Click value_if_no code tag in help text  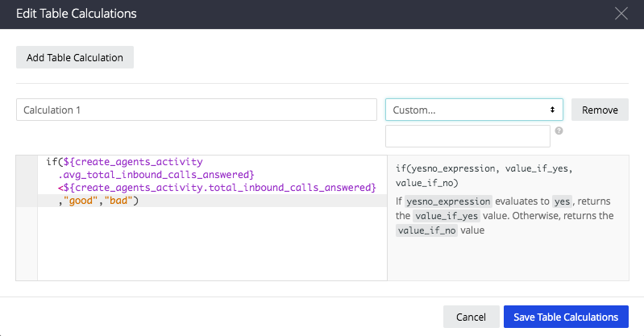(426, 230)
